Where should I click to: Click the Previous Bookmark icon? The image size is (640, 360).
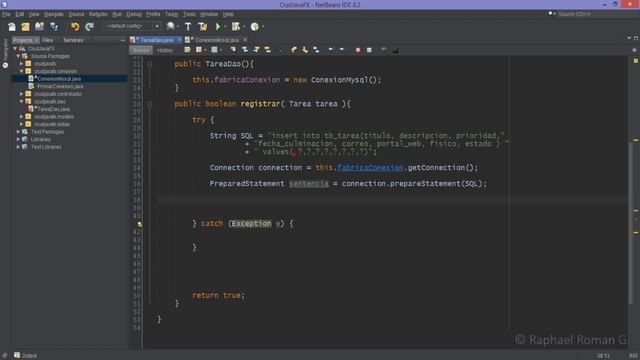tap(293, 50)
